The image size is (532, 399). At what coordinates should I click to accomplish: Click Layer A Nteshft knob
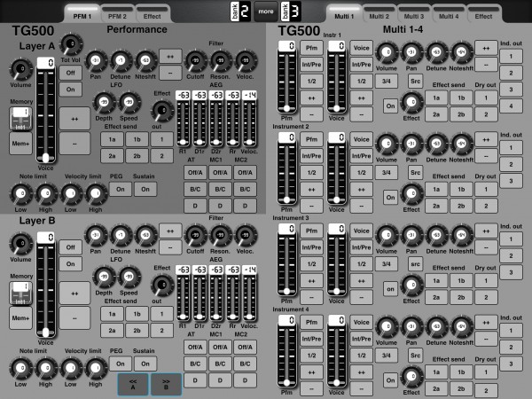(145, 61)
